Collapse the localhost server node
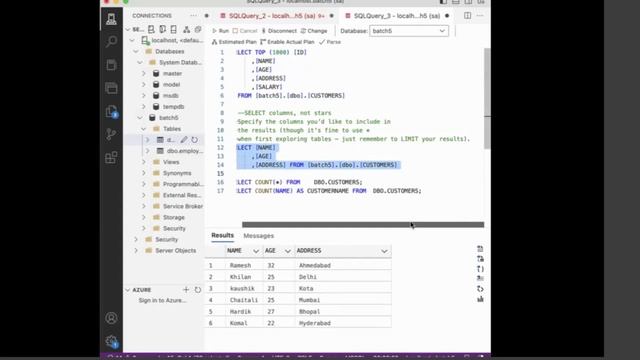640x360 pixels. pyautogui.click(x=132, y=40)
